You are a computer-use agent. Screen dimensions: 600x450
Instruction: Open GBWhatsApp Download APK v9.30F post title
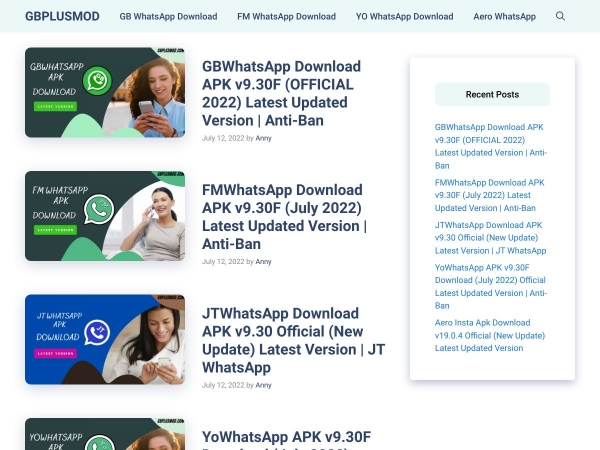pos(281,93)
